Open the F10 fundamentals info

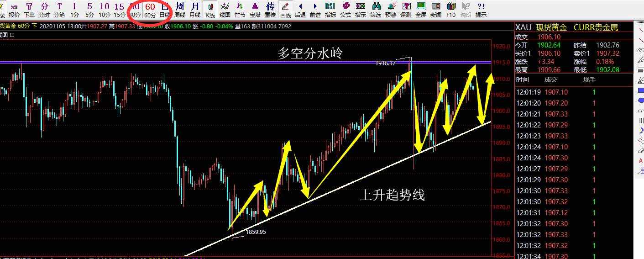pyautogui.click(x=451, y=10)
